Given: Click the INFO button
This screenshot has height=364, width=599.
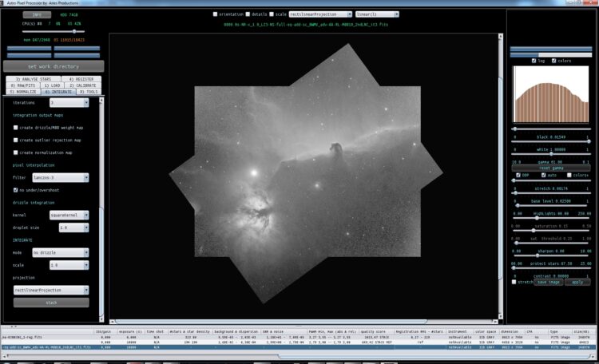Looking at the screenshot, I should (x=37, y=15).
